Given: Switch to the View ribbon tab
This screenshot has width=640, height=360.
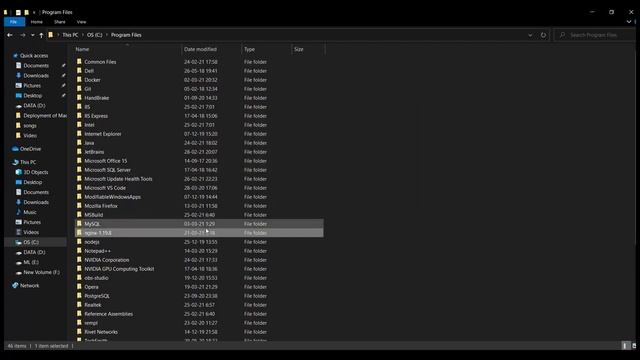Looking at the screenshot, I should tap(81, 22).
